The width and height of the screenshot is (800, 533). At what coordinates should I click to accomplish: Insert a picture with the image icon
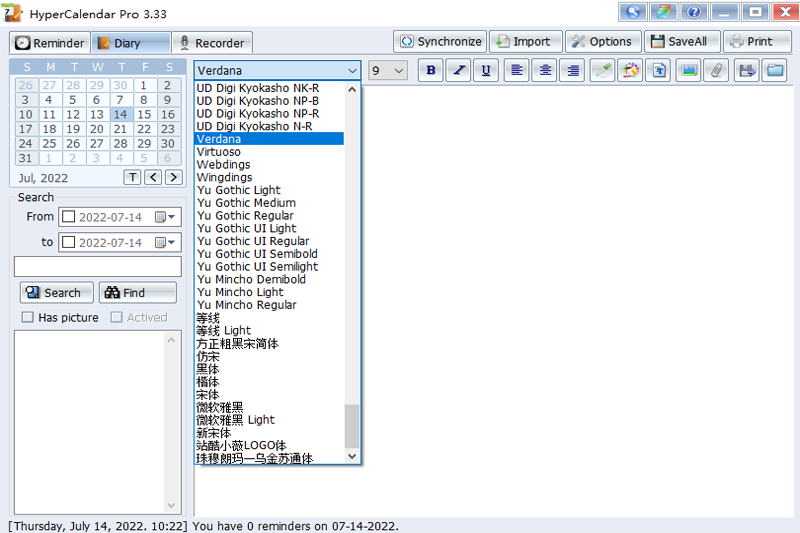(x=689, y=70)
